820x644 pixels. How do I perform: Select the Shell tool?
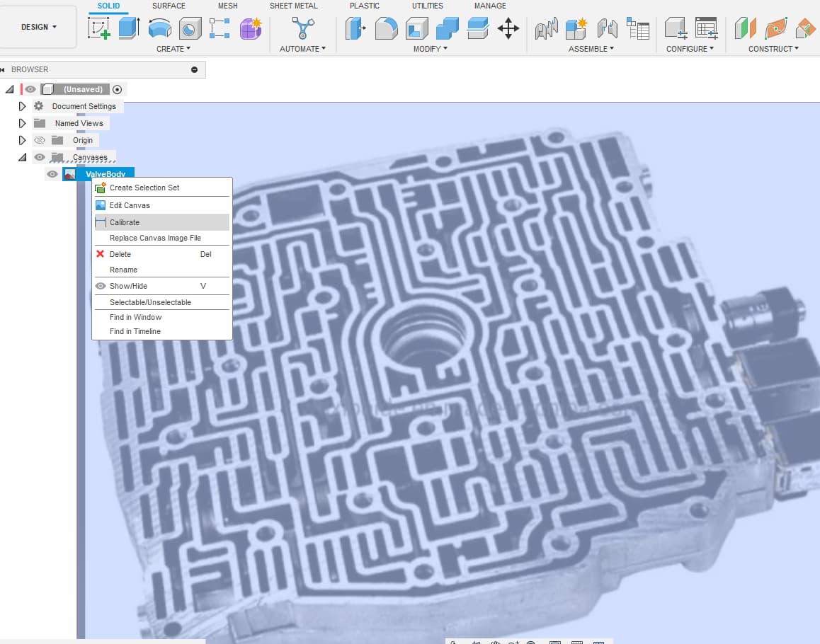tap(417, 28)
